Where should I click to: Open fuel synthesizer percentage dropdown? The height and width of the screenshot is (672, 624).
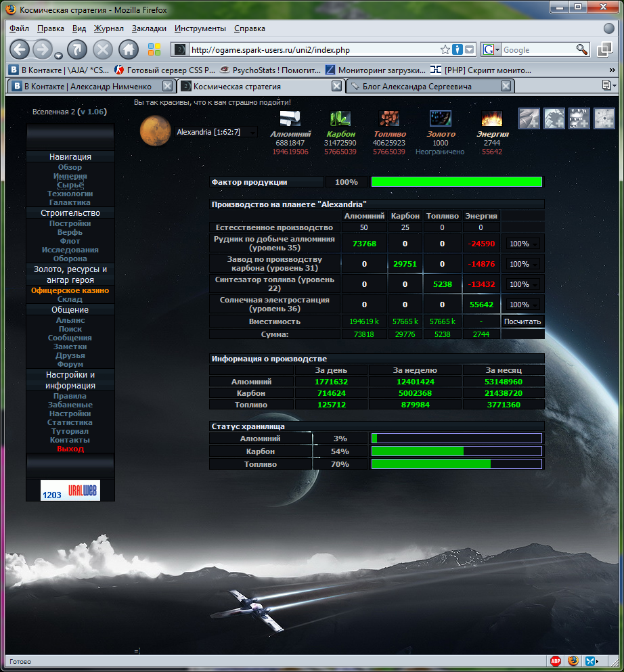click(523, 284)
